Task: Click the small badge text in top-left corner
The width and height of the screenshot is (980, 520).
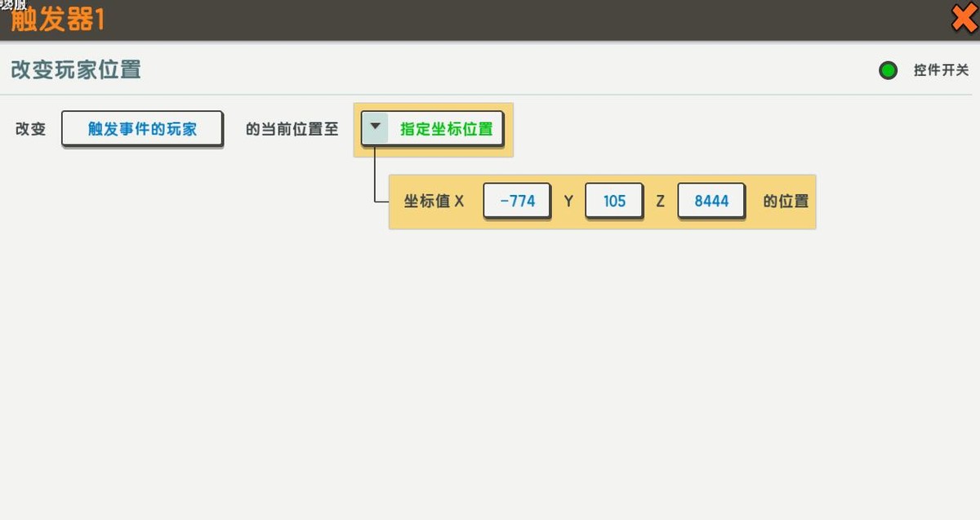Action: (13, 4)
